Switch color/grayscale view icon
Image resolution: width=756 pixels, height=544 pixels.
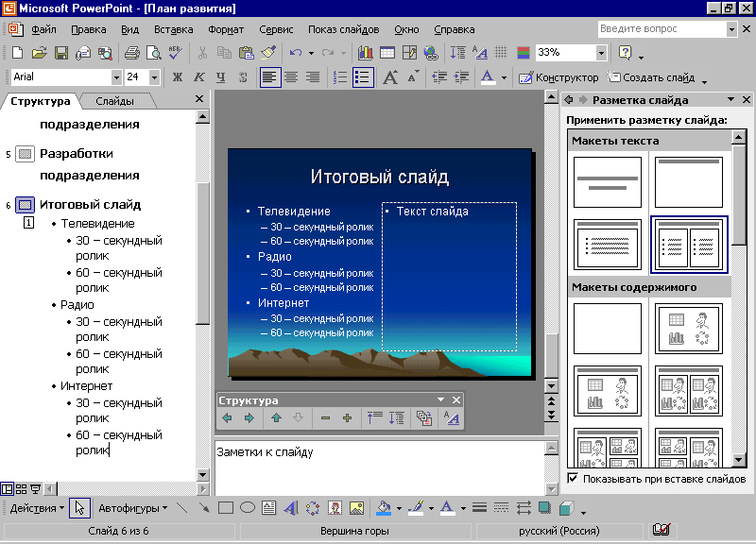[x=524, y=53]
